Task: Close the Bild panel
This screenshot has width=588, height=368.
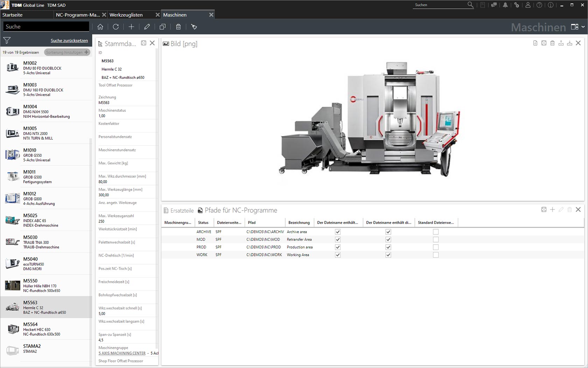Action: [578, 43]
